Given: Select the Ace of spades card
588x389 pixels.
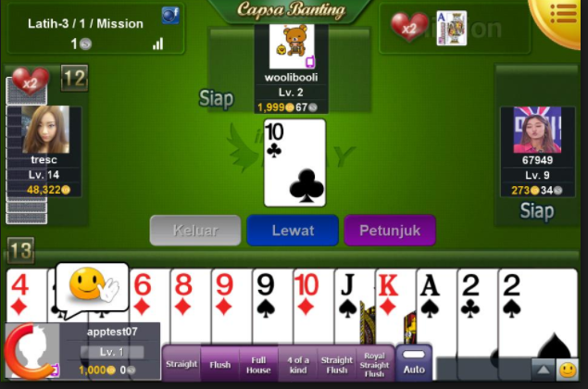Looking at the screenshot, I should 437,306.
